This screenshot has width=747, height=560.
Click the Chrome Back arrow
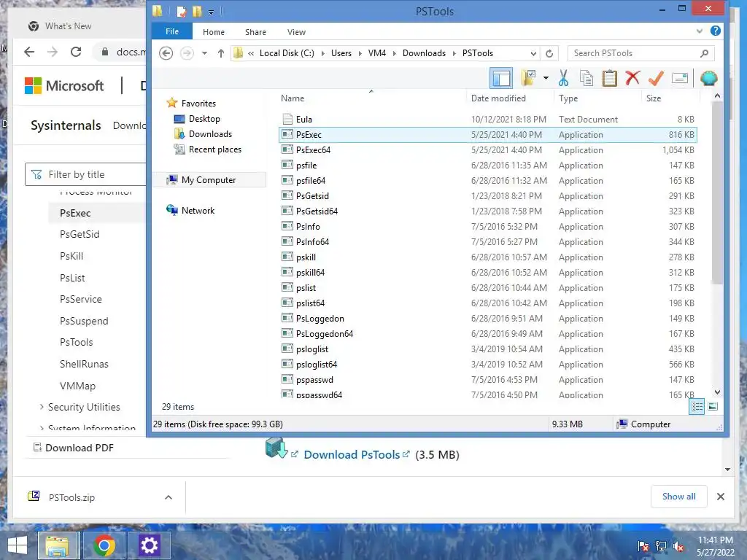tap(29, 52)
